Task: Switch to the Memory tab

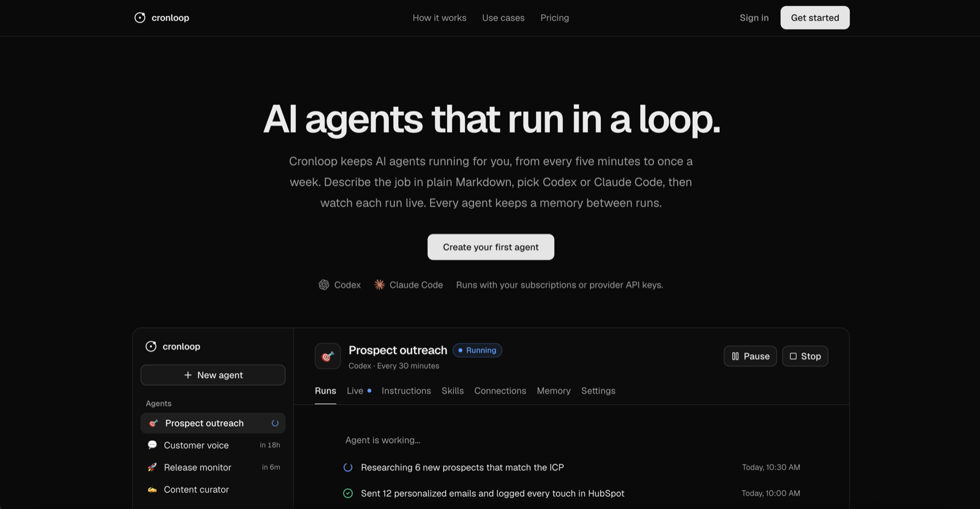Action: tap(554, 391)
